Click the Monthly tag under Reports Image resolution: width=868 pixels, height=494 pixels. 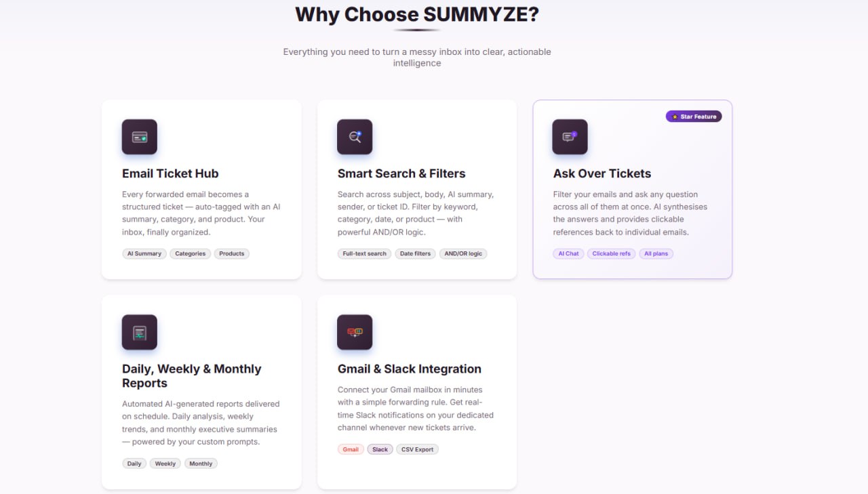[x=201, y=464]
